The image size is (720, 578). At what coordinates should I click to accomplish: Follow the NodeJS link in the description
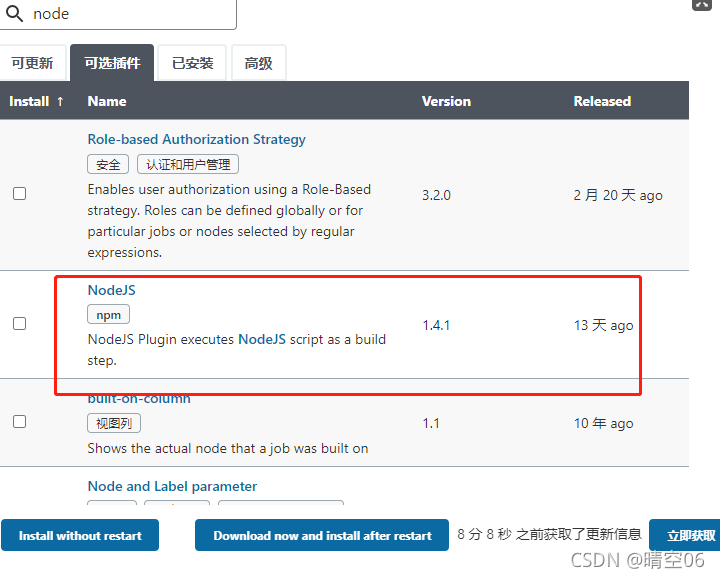pyautogui.click(x=262, y=339)
